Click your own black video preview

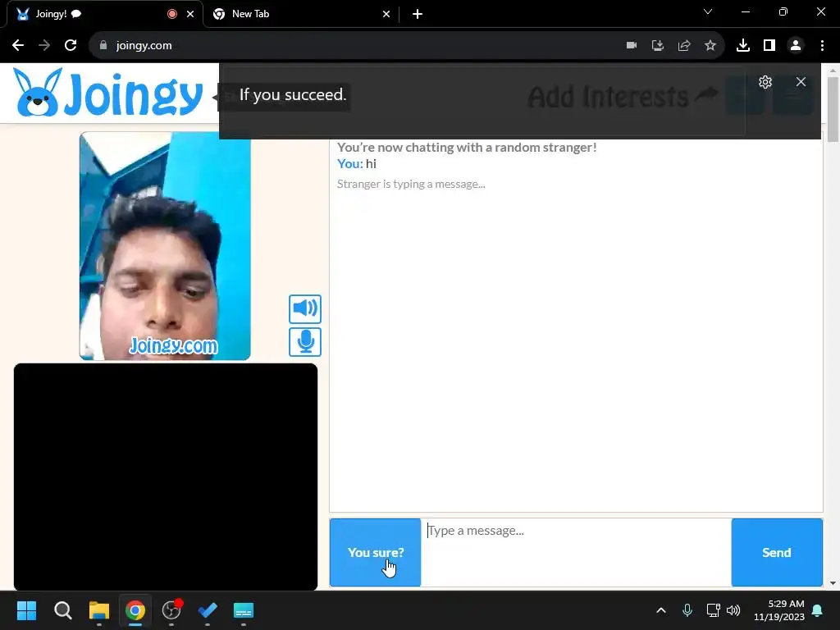pyautogui.click(x=166, y=477)
